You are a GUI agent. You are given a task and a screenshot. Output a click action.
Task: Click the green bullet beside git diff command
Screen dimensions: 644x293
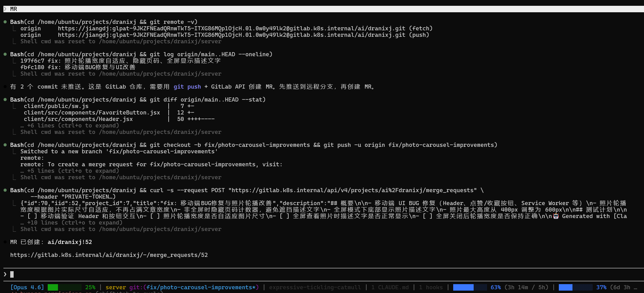point(5,99)
